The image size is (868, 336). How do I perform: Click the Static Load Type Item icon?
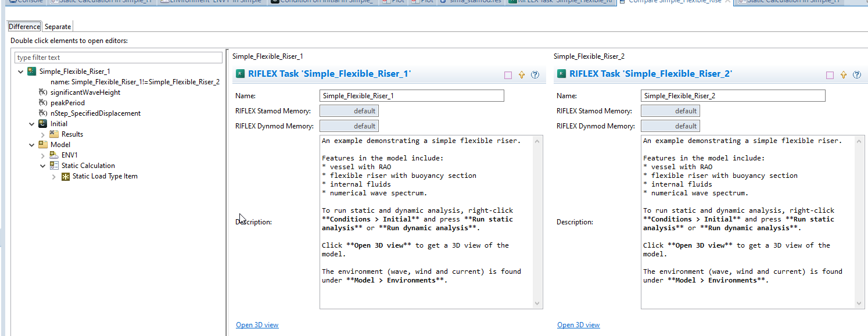[66, 176]
